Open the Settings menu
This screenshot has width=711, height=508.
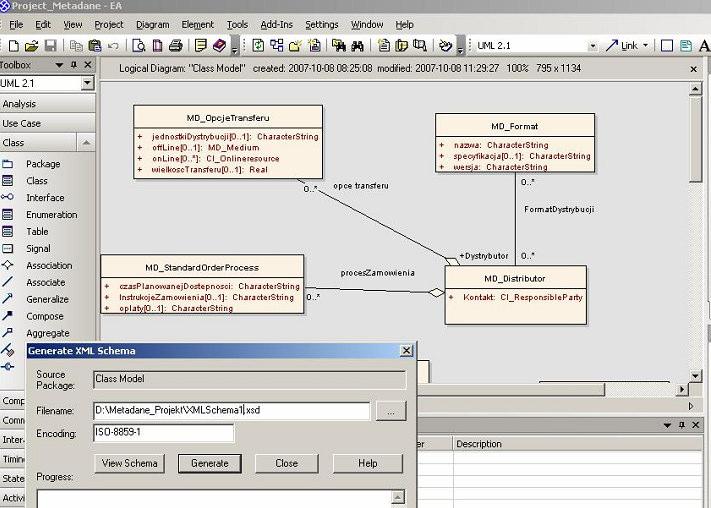pyautogui.click(x=321, y=24)
